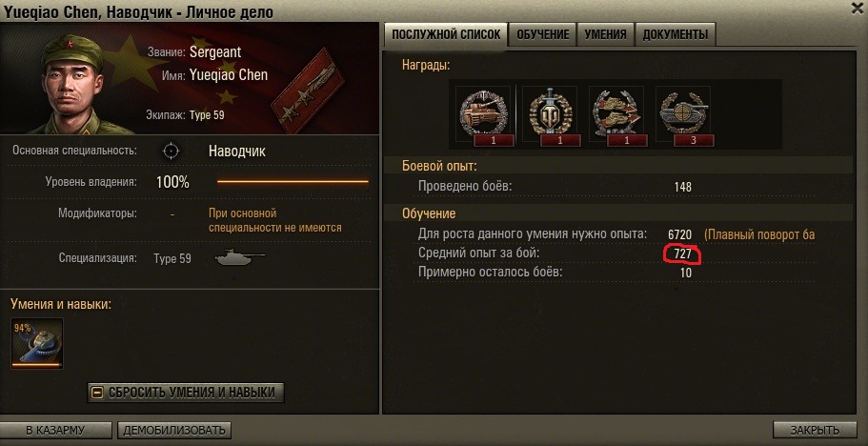Click the 94% smooth turret skill icon
Image resolution: width=868 pixels, height=446 pixels.
click(x=37, y=343)
